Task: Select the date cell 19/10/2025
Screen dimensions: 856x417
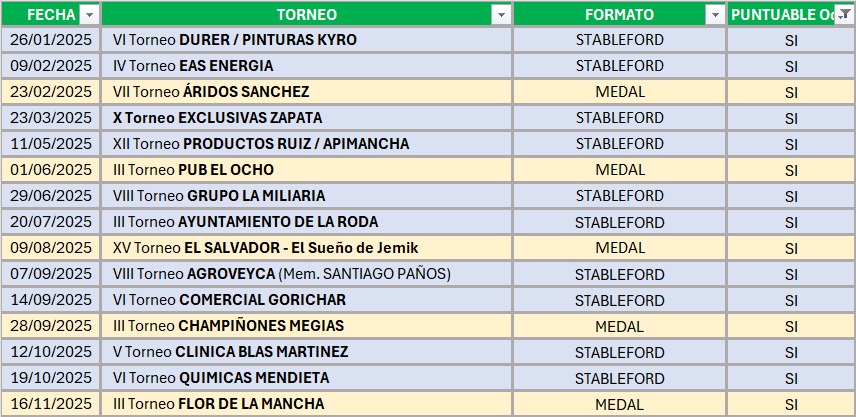Action: click(x=51, y=378)
